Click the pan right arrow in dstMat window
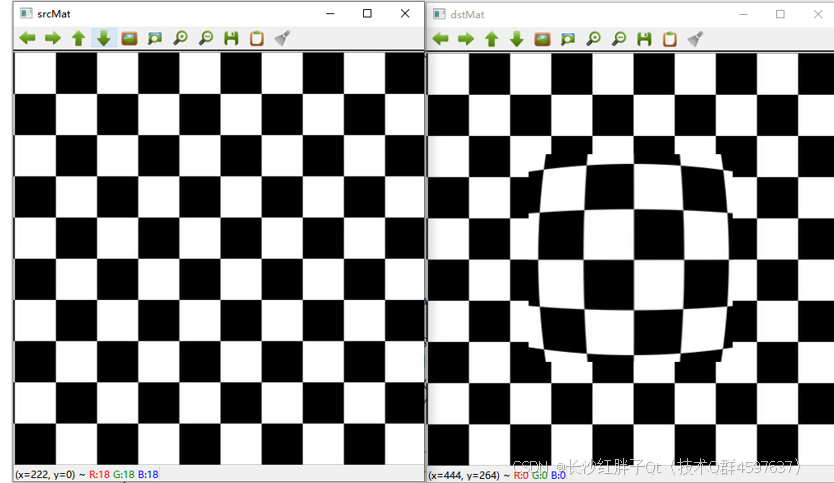Screen dimensions: 834x483 point(466,38)
